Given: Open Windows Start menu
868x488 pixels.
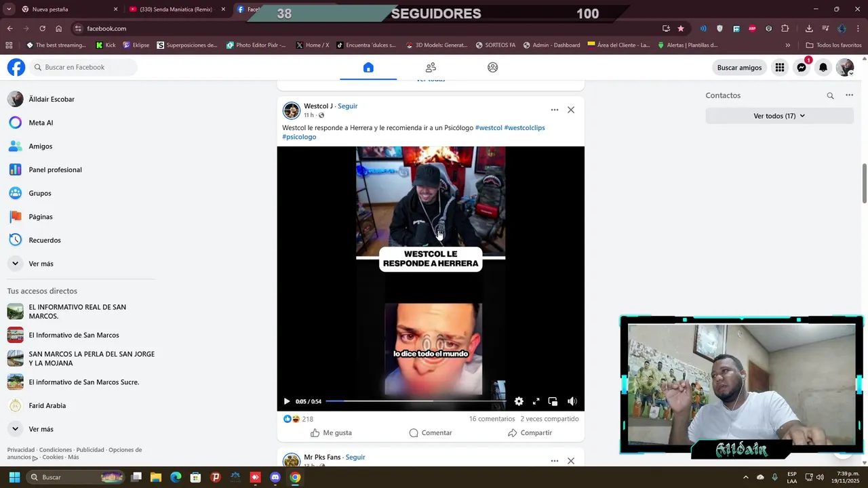Looking at the screenshot, I should tap(14, 477).
